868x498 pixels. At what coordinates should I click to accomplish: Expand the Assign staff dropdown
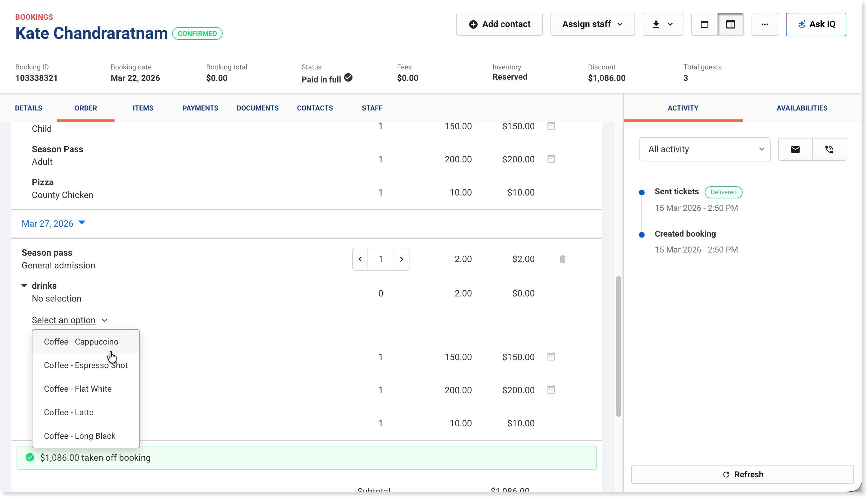592,24
